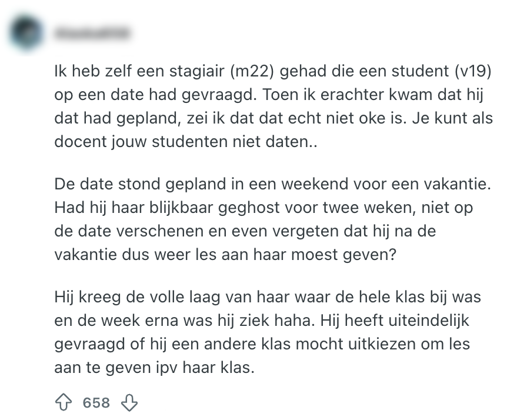
Task: Click the paragraph starting "De date stond"
Action: coord(271,219)
